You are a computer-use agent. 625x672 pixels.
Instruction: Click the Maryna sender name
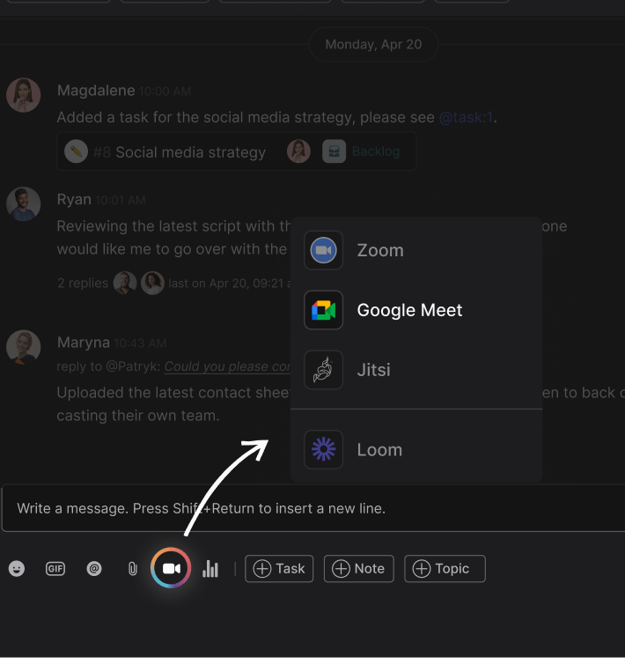[84, 343]
